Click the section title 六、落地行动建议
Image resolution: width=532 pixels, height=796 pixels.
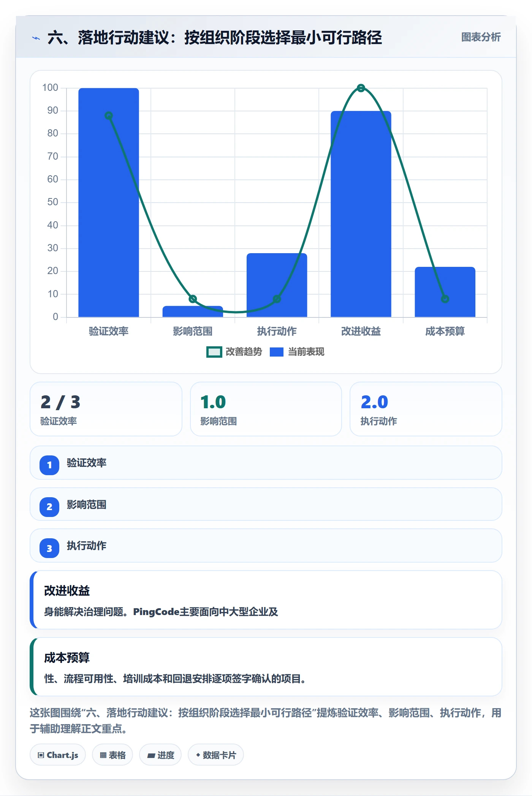pos(215,38)
